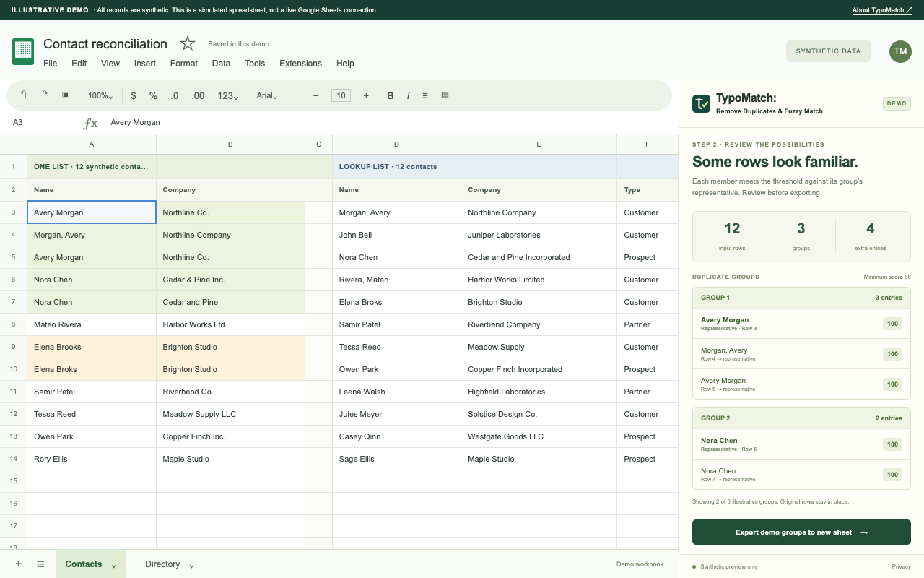Open the zoom 100% dropdown
Viewport: 924px width, 578px height.
coord(100,95)
